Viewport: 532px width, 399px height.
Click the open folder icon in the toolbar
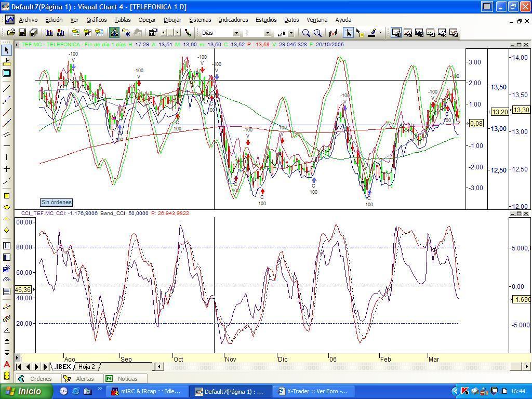[x=11, y=33]
